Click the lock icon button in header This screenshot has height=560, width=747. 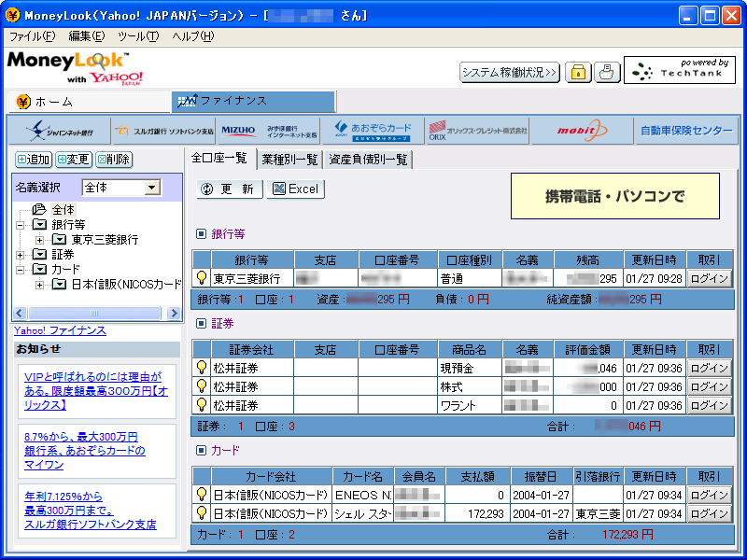578,73
